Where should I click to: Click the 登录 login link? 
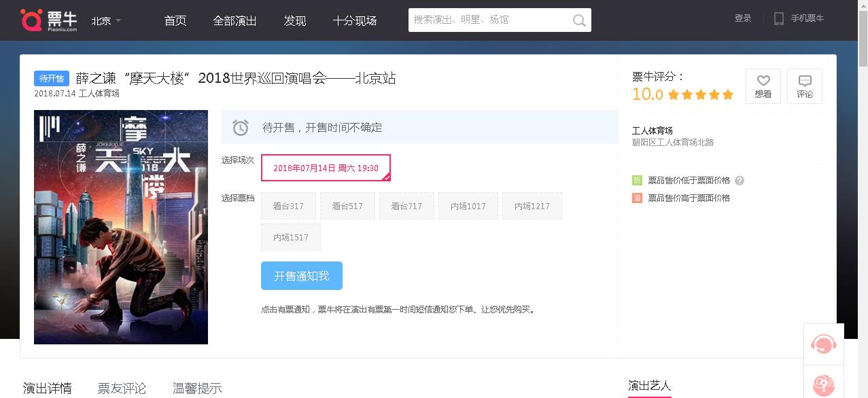click(x=742, y=18)
